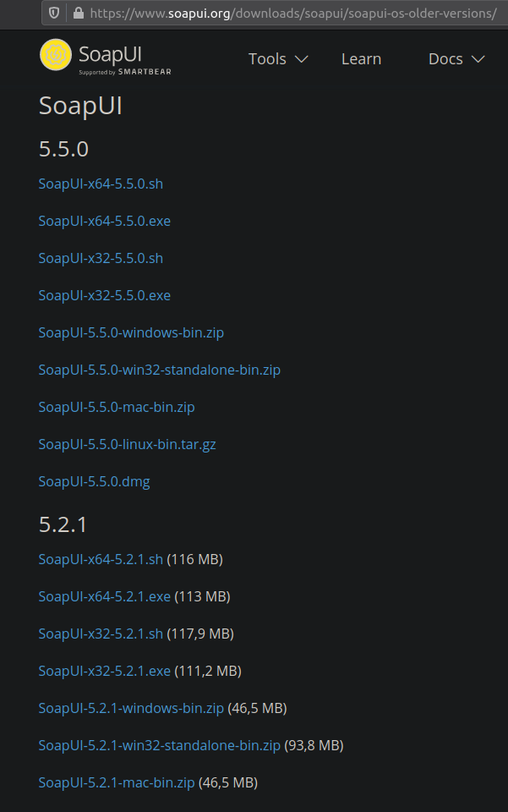Image resolution: width=508 pixels, height=812 pixels.
Task: Expand the Tools menu chevron
Action: click(x=302, y=59)
